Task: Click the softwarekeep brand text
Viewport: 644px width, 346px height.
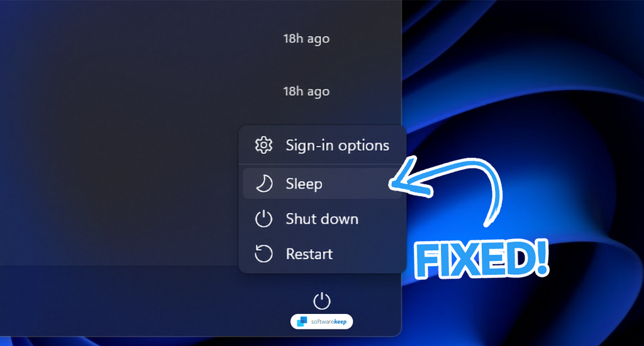Action: [x=328, y=321]
